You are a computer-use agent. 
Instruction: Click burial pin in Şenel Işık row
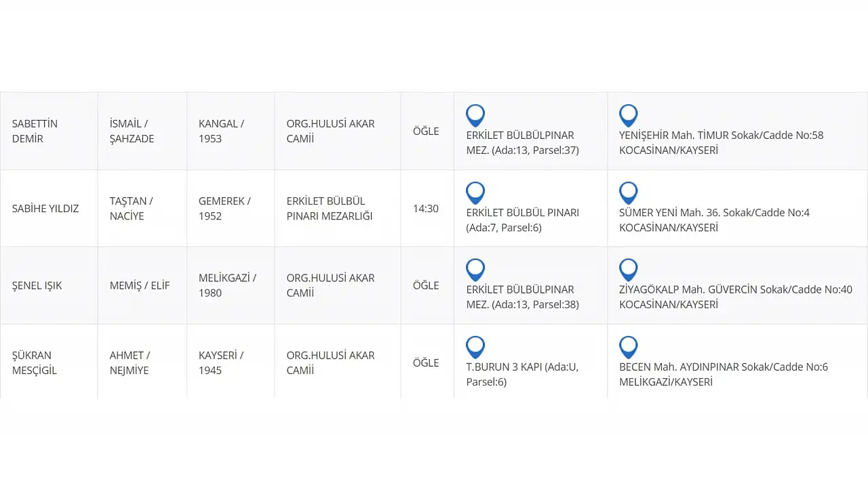click(x=475, y=270)
